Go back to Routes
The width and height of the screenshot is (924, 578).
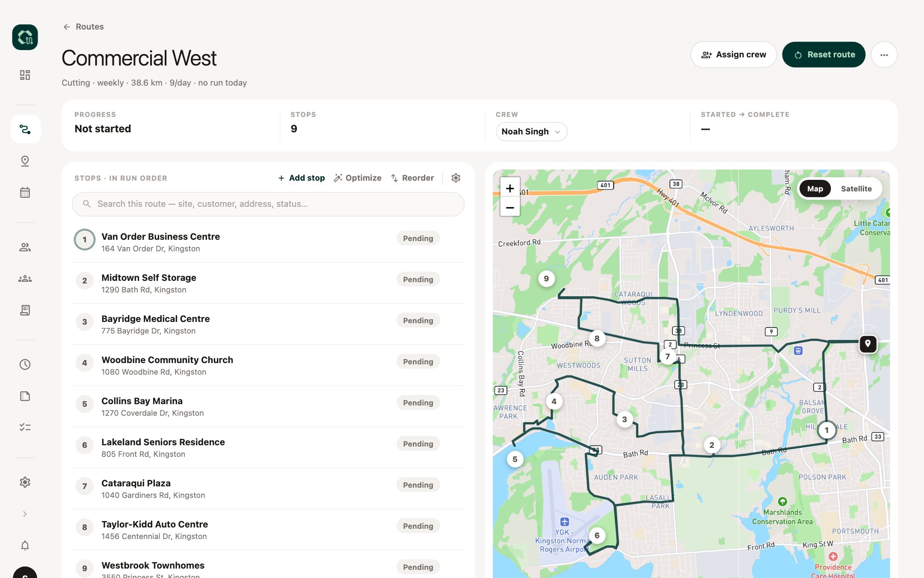83,27
